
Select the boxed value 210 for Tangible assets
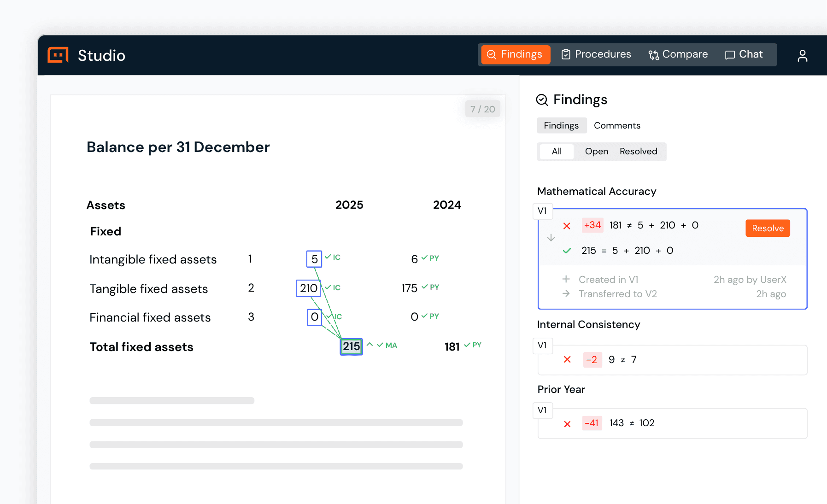(308, 288)
